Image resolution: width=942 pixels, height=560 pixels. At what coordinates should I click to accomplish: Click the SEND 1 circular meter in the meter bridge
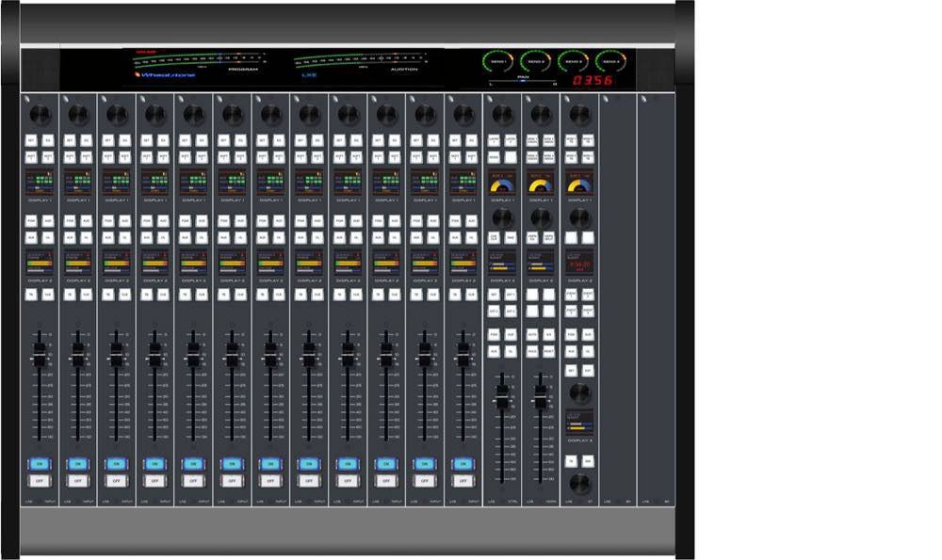497,61
